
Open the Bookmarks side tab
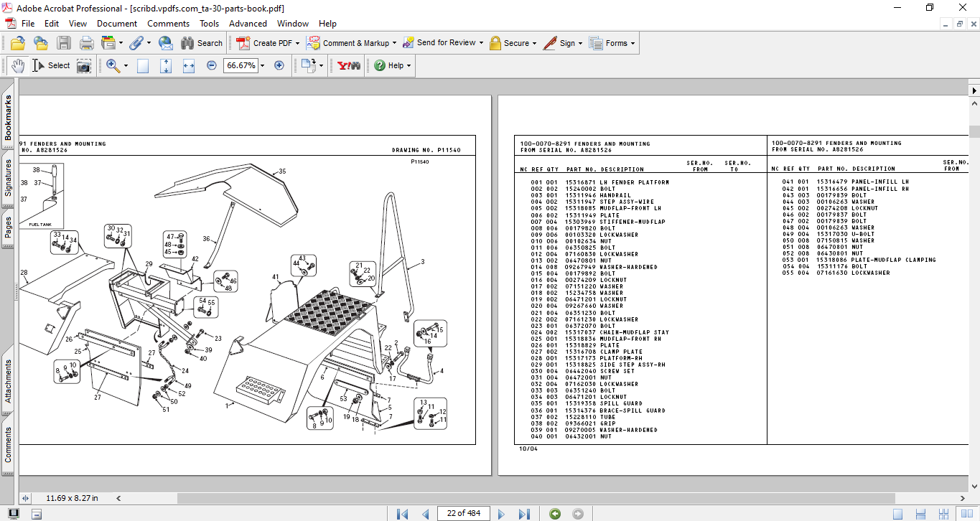[x=8, y=118]
